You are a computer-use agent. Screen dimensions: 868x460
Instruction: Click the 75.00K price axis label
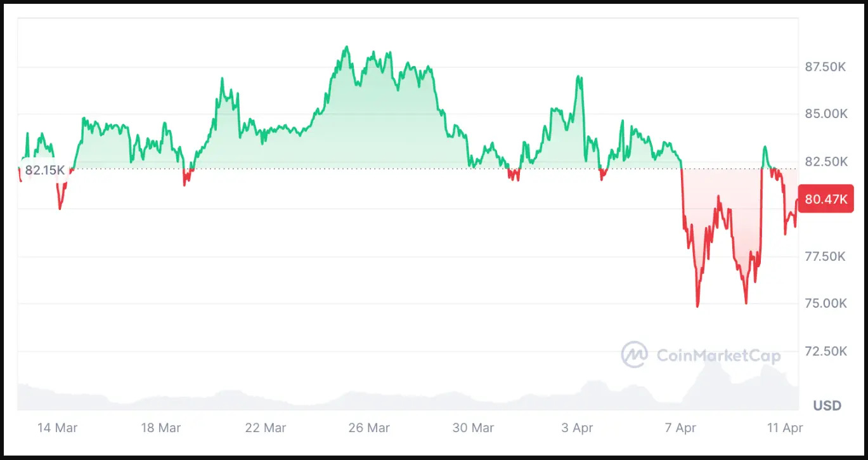pyautogui.click(x=825, y=304)
